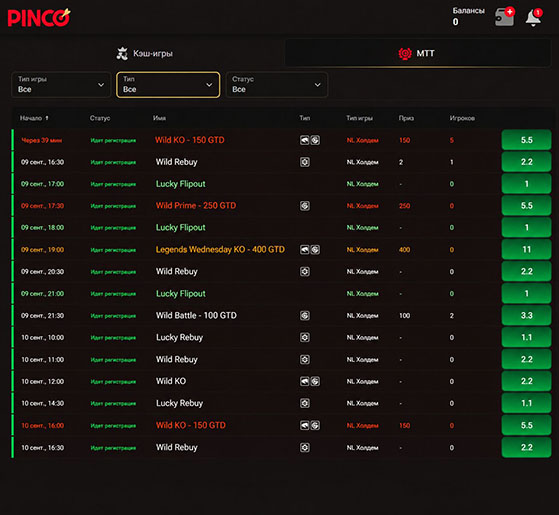
Task: Click the KO icon on Legends Wednesday KO row
Action: pyautogui.click(x=304, y=250)
